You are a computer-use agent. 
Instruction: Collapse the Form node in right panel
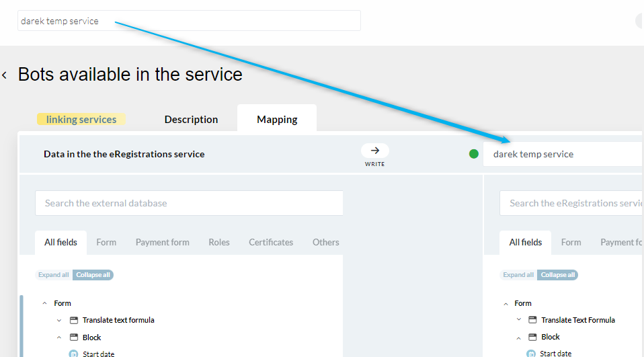click(x=506, y=304)
